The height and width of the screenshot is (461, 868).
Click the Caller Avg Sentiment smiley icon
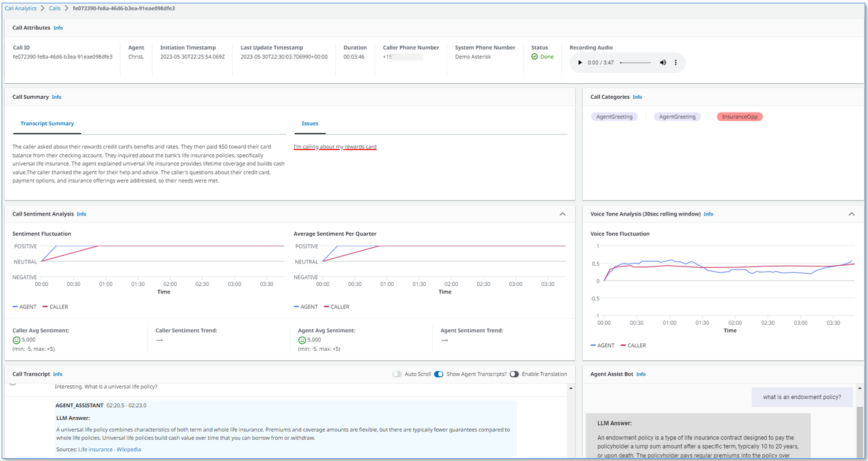click(x=17, y=340)
